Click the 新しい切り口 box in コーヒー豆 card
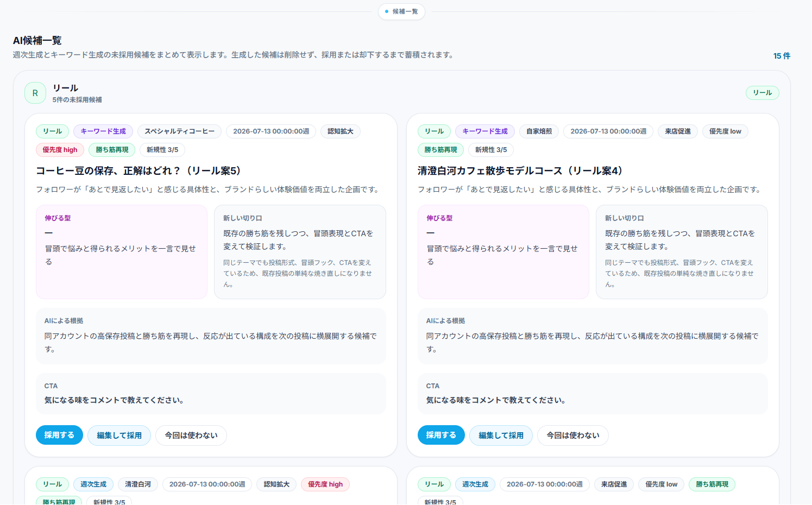The image size is (812, 505). (x=300, y=252)
